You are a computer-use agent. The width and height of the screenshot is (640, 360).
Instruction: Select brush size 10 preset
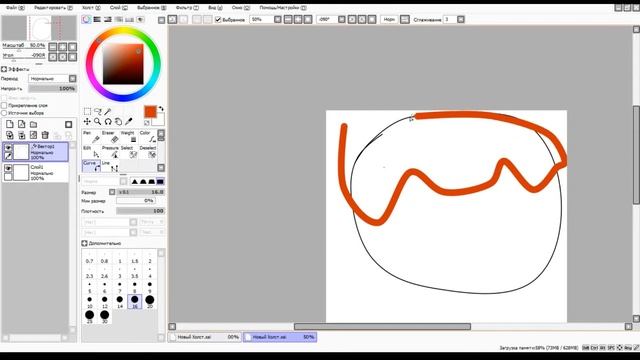point(89,301)
